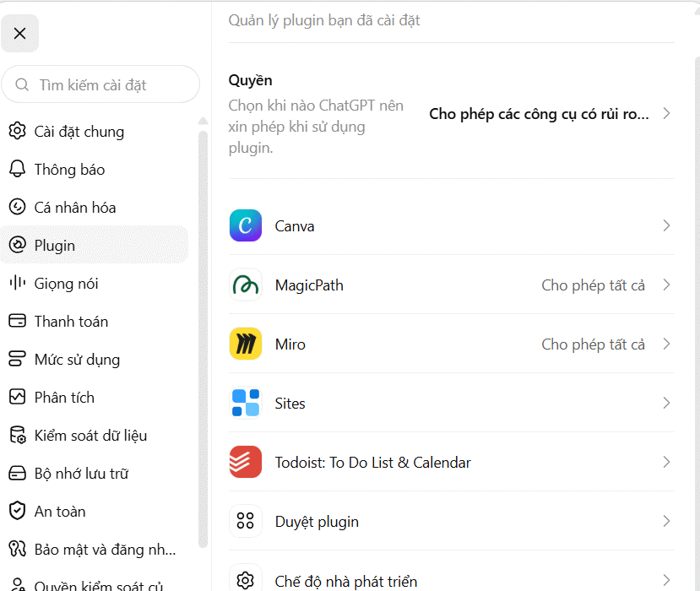Click the shield icon beside An toàn
The image size is (700, 591).
coord(18,511)
